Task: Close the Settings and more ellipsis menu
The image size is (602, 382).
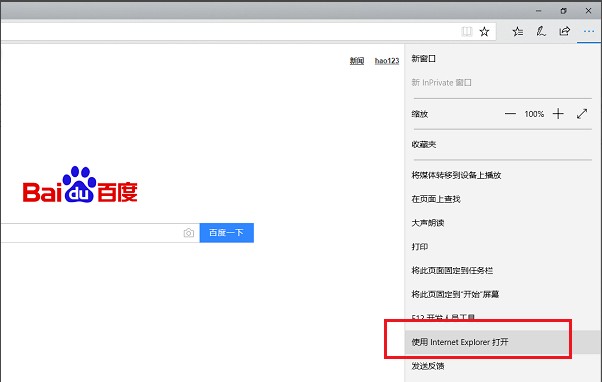Action: point(589,31)
